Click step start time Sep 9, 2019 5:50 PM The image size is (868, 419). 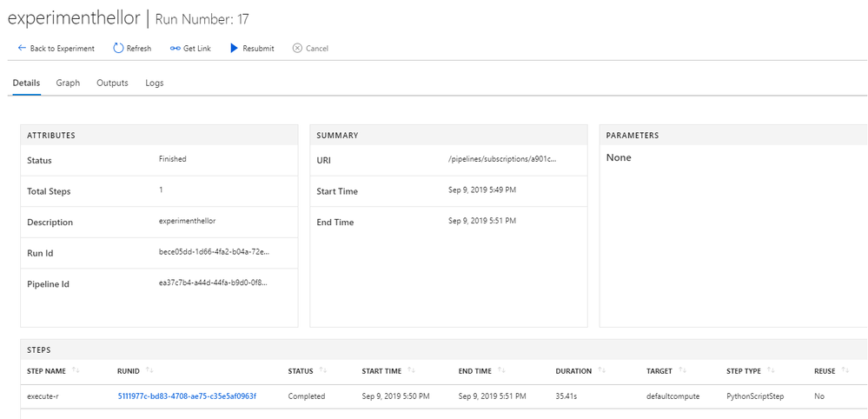pyautogui.click(x=396, y=396)
